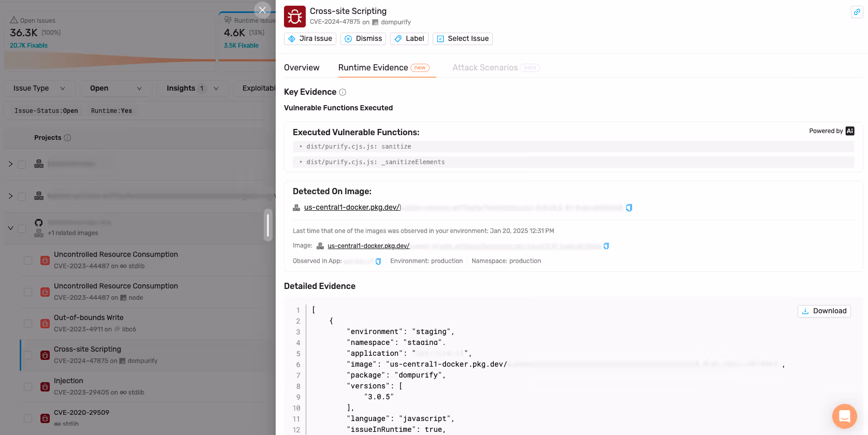This screenshot has width=868, height=435.
Task: Tick the second project checkbox
Action: pos(22,197)
